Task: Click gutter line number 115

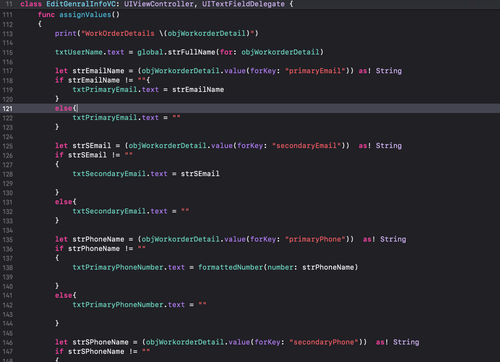Action: point(7,53)
